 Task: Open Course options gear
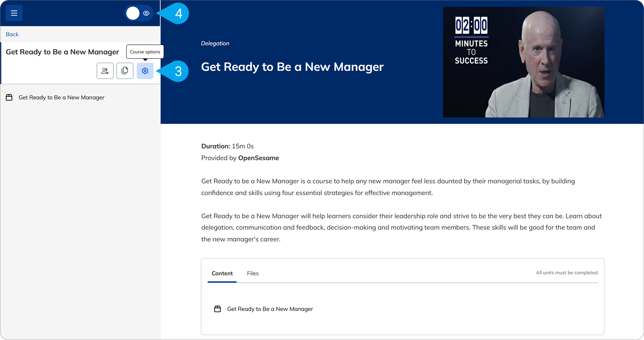pyautogui.click(x=145, y=71)
